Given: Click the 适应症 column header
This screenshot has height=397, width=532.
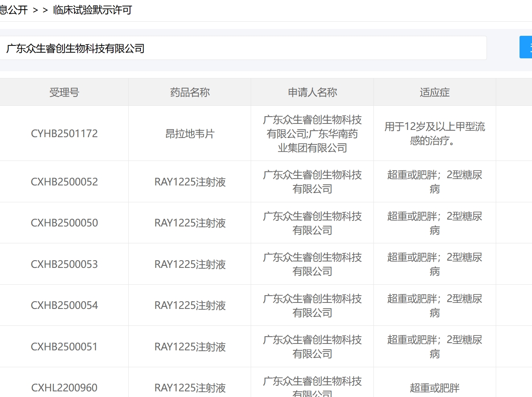Looking at the screenshot, I should click(x=435, y=93).
